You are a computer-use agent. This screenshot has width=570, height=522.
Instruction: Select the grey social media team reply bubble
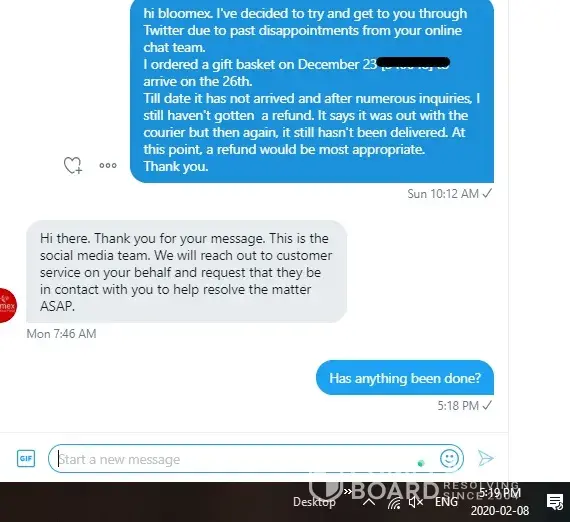[x=186, y=272]
